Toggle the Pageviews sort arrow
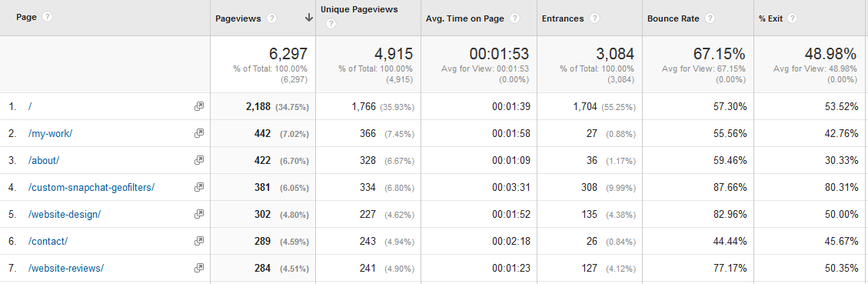Screen dimensions: 868x284 click(309, 18)
